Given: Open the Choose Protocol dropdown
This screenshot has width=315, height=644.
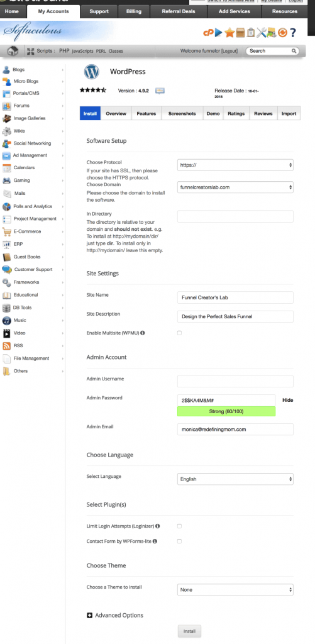Looking at the screenshot, I should (x=235, y=165).
